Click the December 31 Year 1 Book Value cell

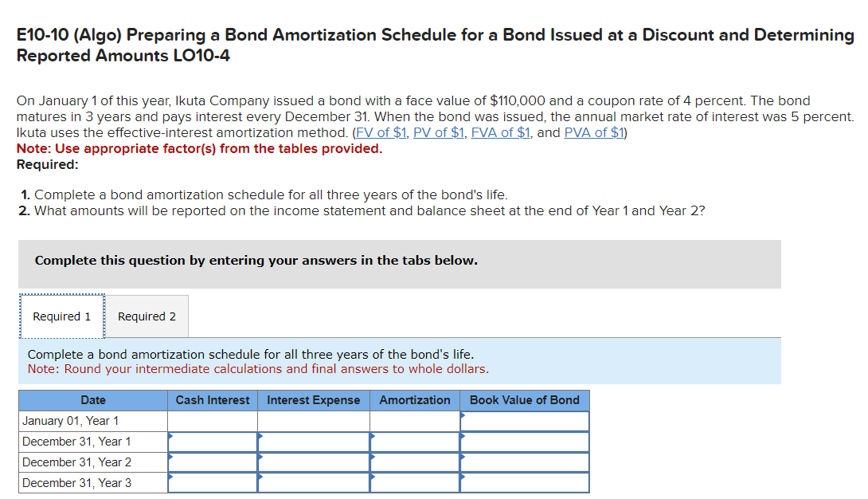tap(524, 442)
